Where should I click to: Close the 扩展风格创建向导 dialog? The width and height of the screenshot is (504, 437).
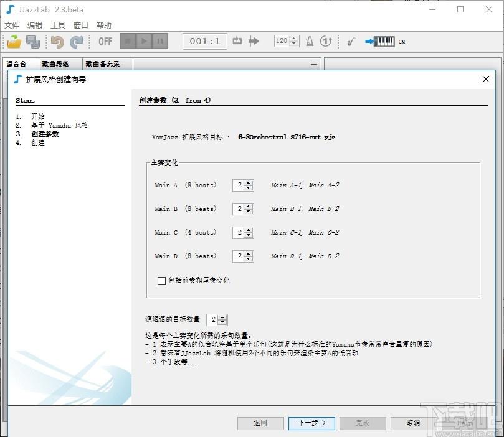pos(486,79)
